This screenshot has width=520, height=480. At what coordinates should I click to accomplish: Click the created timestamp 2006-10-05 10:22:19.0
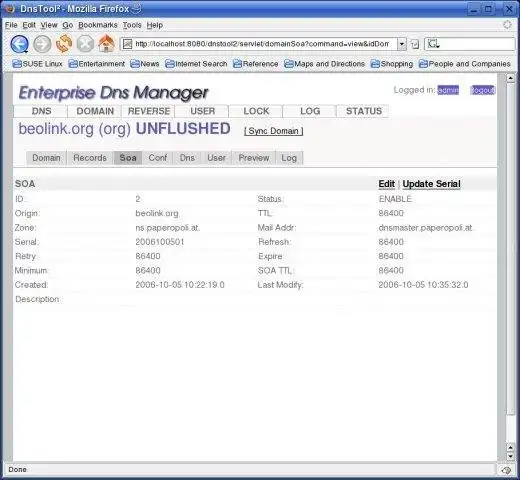tap(180, 285)
